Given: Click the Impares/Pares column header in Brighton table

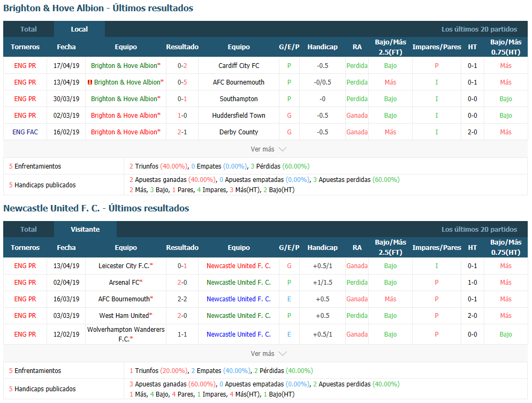Looking at the screenshot, I should (437, 47).
